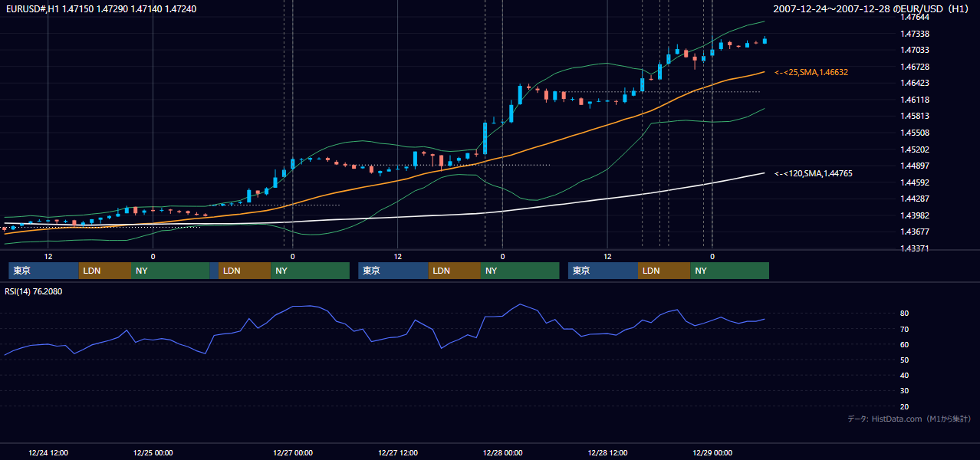The height and width of the screenshot is (460, 980).
Task: Click the RSI axis level 20
Action: coord(904,406)
